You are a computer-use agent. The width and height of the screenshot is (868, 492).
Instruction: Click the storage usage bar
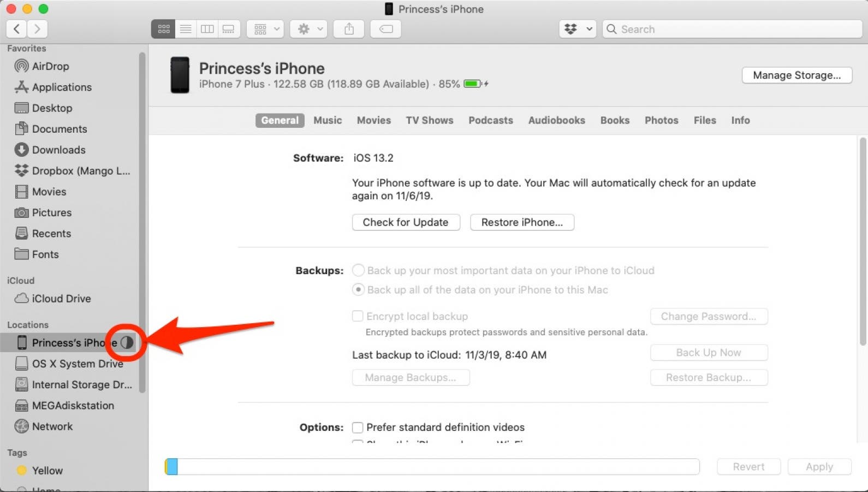point(432,466)
